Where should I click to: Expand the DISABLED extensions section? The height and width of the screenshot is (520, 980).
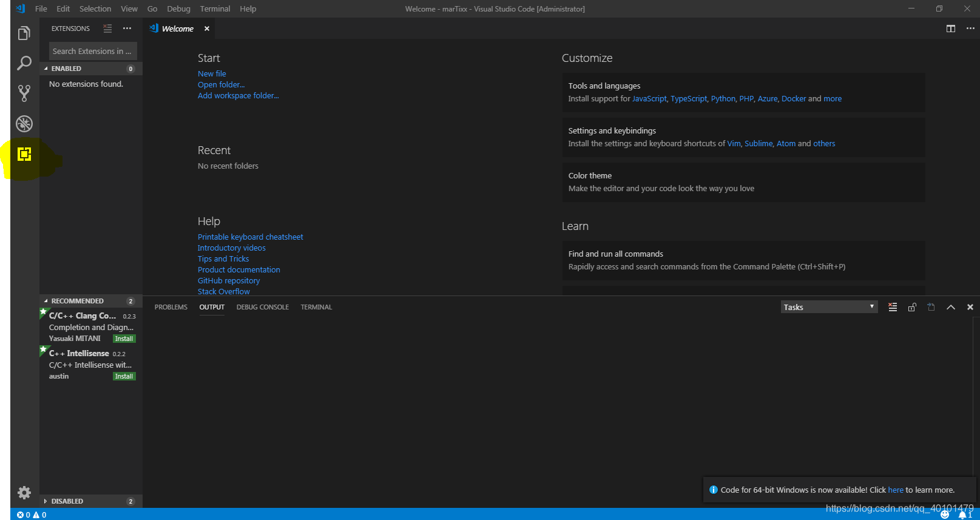pos(91,501)
